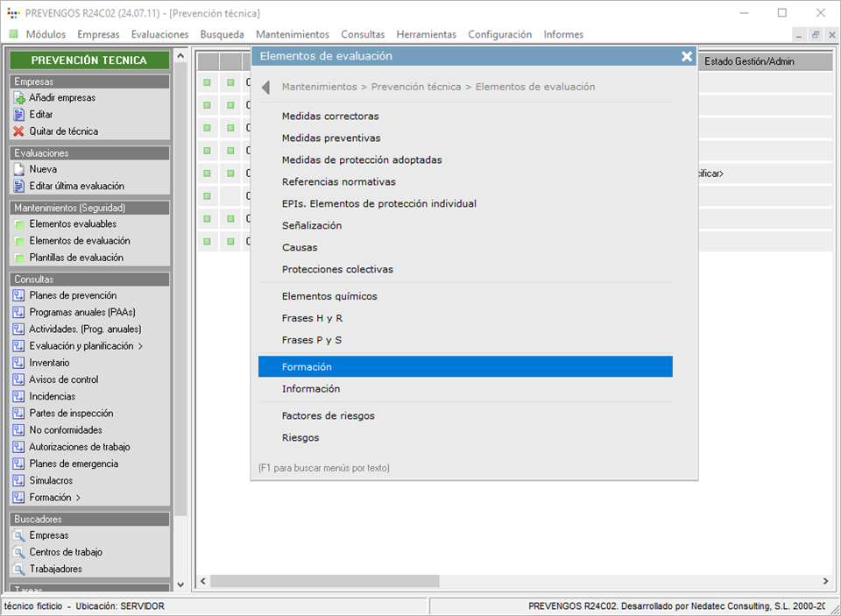Click the Añadir empresas icon
The height and width of the screenshot is (616, 841).
20,98
